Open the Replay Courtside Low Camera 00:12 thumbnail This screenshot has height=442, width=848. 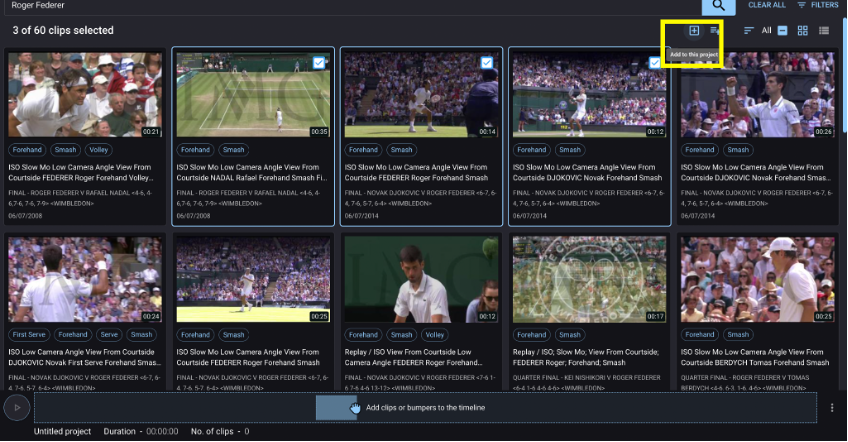[x=421, y=279]
